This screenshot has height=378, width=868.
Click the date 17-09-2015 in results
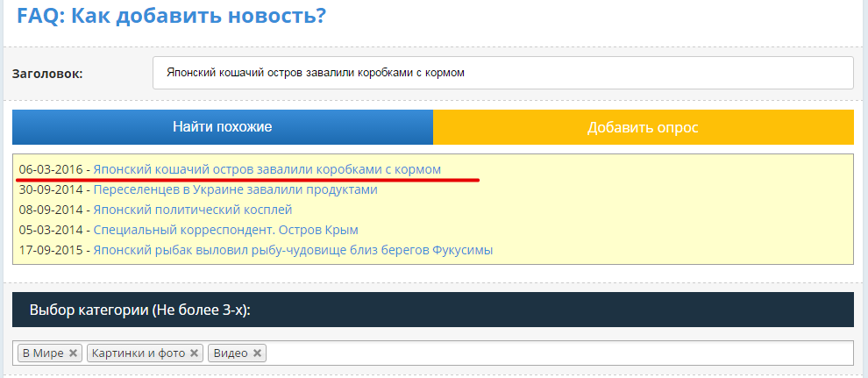[50, 250]
